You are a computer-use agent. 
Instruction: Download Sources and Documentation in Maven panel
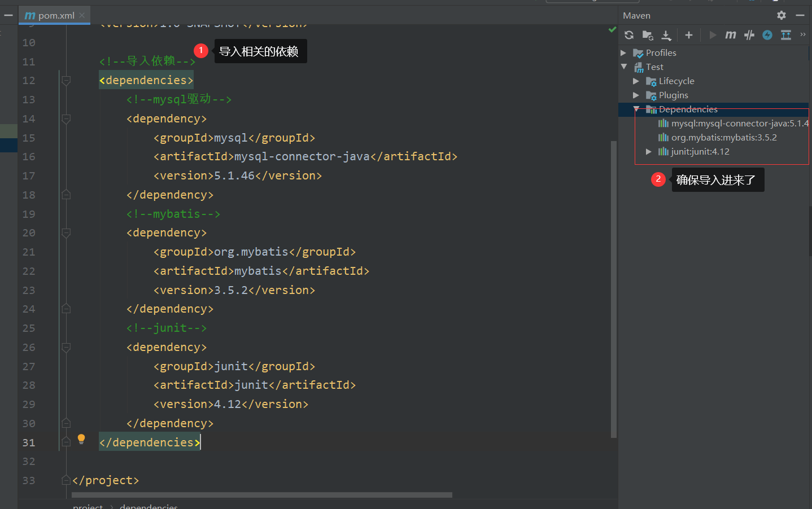tap(666, 35)
